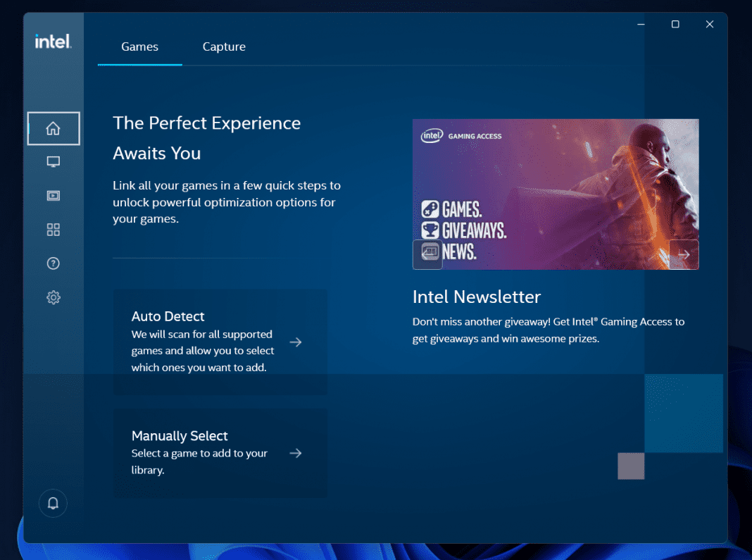Switch to the Capture tab
Image resolution: width=752 pixels, height=560 pixels.
(224, 46)
